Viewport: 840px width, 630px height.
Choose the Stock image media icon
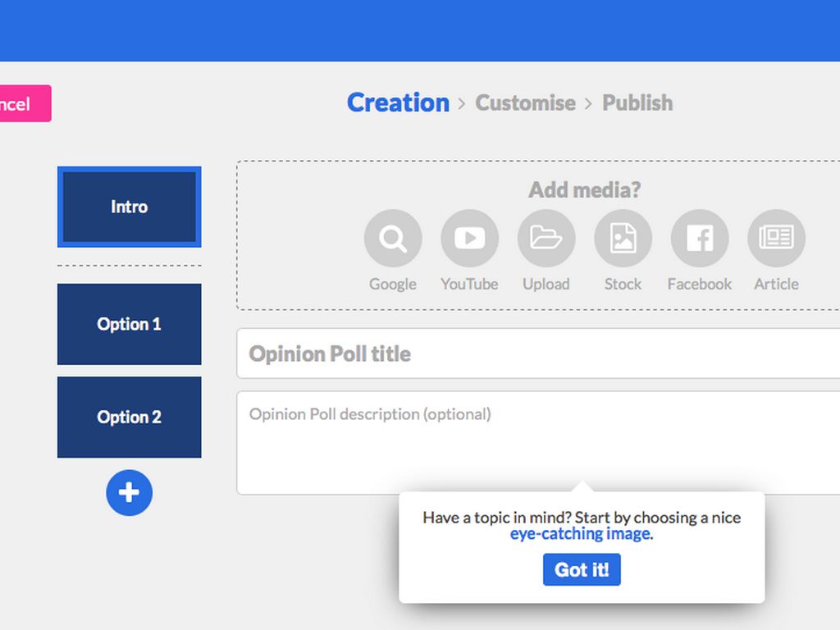click(x=623, y=239)
